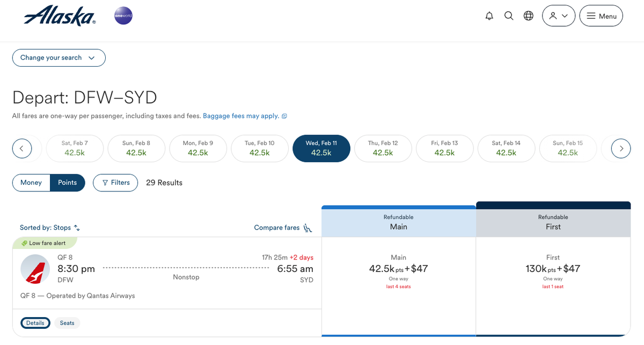Select the Thu, Feb 12 date tab
This screenshot has width=644, height=345.
(x=383, y=148)
